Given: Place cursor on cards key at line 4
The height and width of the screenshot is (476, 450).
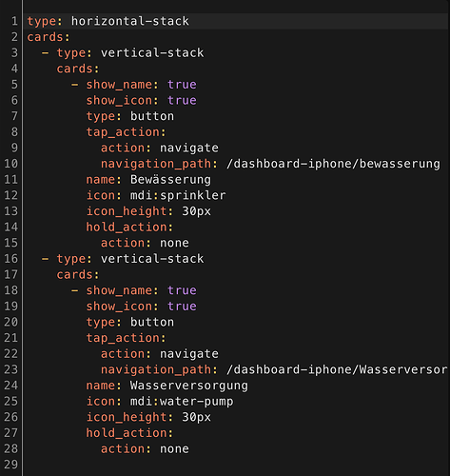Looking at the screenshot, I should click(74, 69).
